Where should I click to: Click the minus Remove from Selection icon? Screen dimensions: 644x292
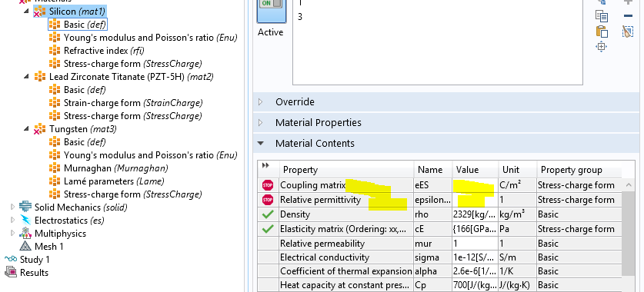click(628, 16)
